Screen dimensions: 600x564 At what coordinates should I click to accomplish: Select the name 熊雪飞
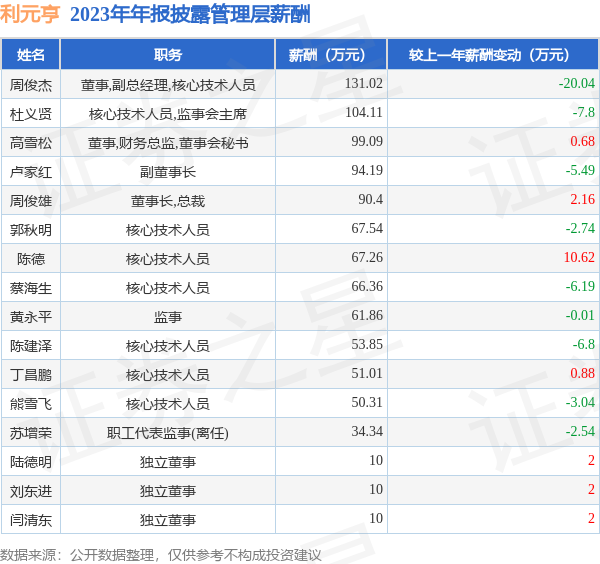pyautogui.click(x=31, y=404)
